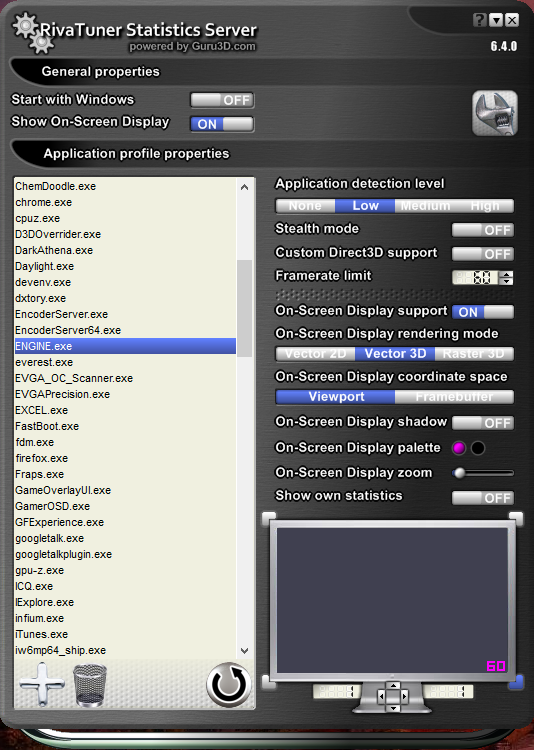
Task: Toggle Start with Windows switch
Action: pos(222,100)
